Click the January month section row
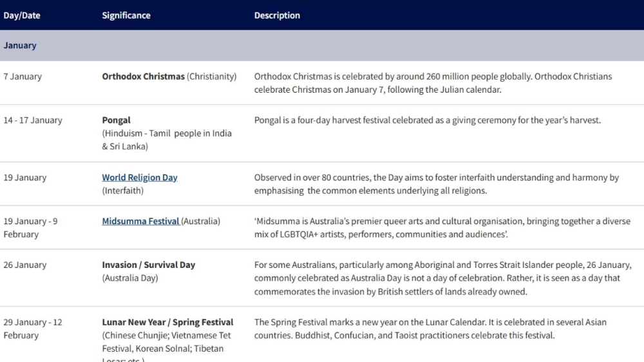This screenshot has width=644, height=362. click(x=322, y=46)
